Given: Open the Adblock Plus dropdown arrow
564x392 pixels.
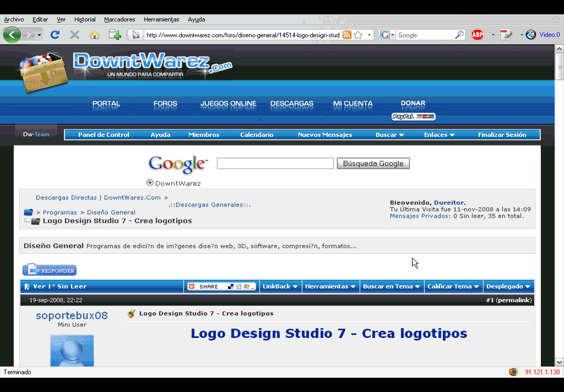Looking at the screenshot, I should (x=493, y=35).
